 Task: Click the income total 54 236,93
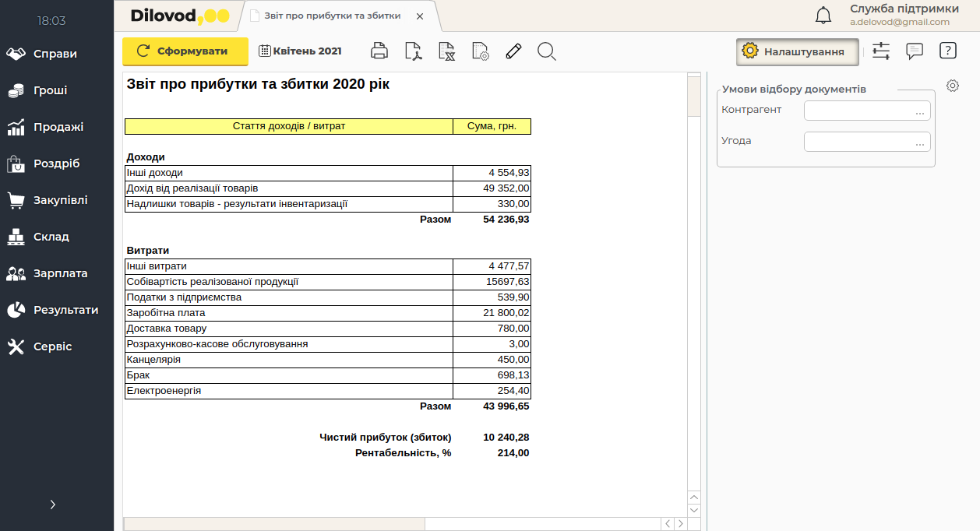coord(506,220)
